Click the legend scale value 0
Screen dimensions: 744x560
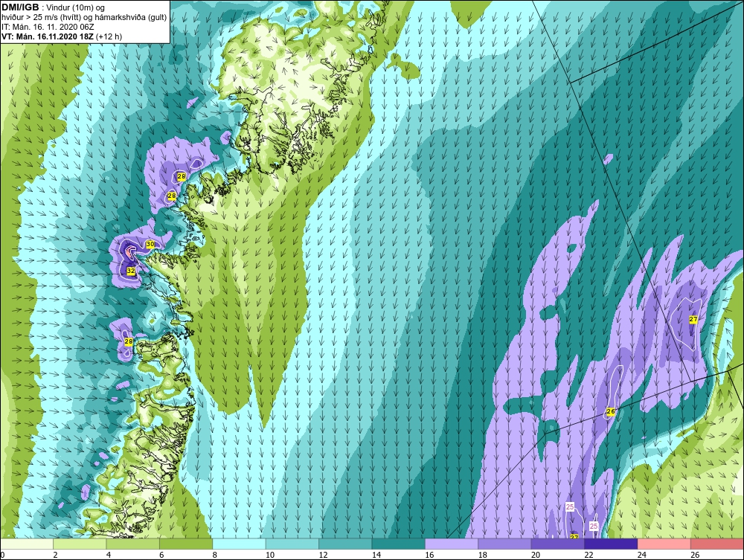coord(2,556)
